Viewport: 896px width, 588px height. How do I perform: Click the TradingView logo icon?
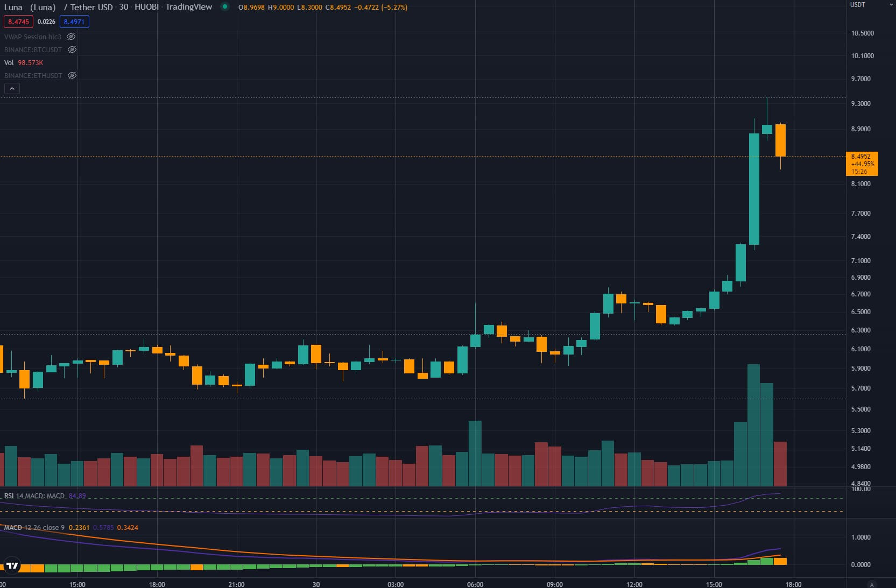click(x=12, y=565)
